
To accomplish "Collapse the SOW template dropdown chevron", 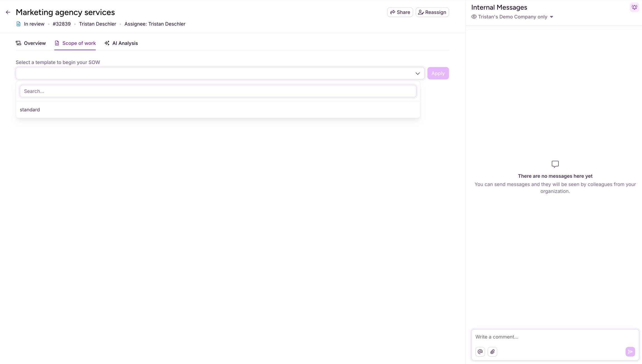I will point(417,73).
